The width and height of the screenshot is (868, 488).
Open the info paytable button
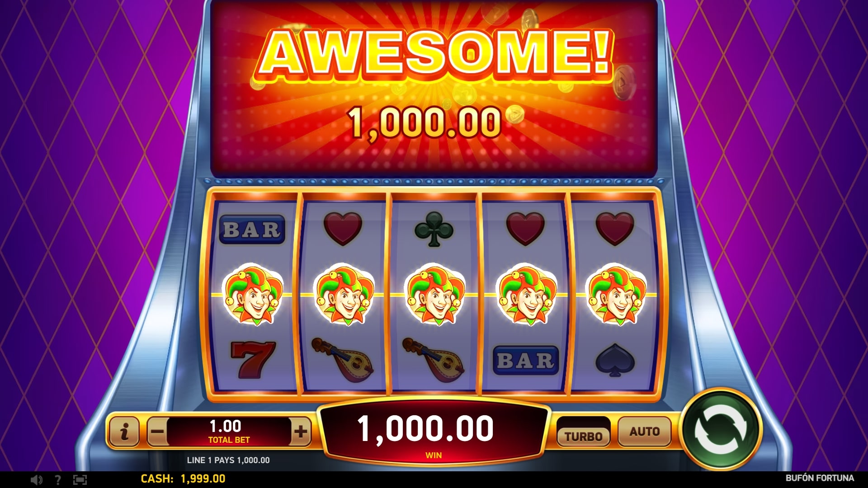coord(124,432)
